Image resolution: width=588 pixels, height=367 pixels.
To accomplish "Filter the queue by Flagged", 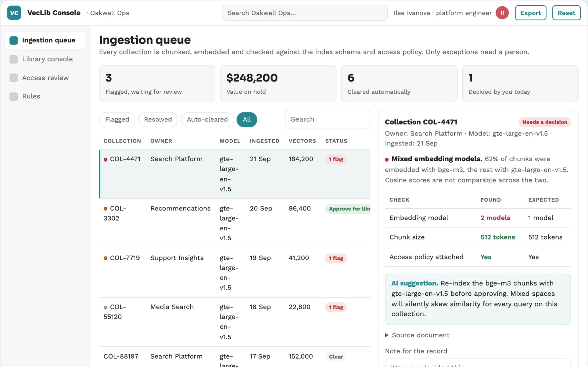I will (117, 120).
